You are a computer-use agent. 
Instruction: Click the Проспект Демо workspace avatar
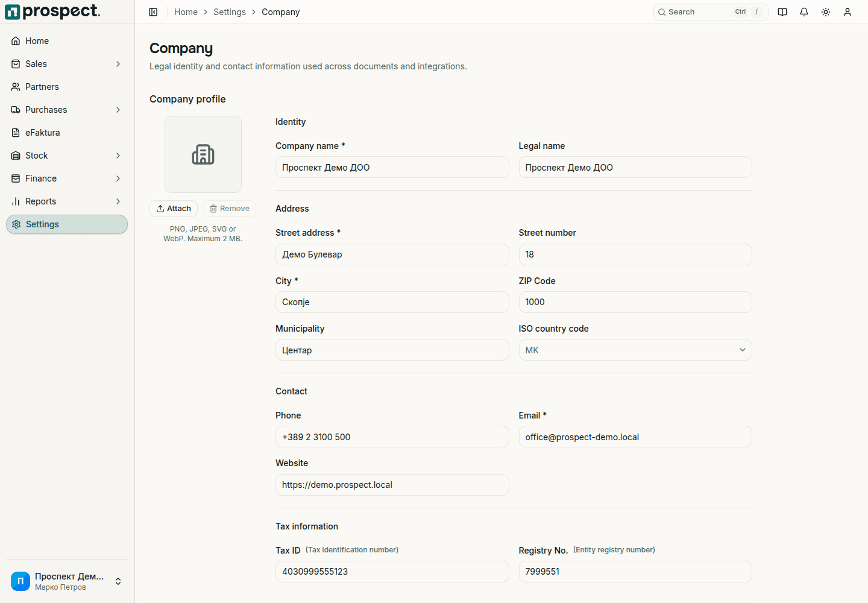[x=20, y=581]
